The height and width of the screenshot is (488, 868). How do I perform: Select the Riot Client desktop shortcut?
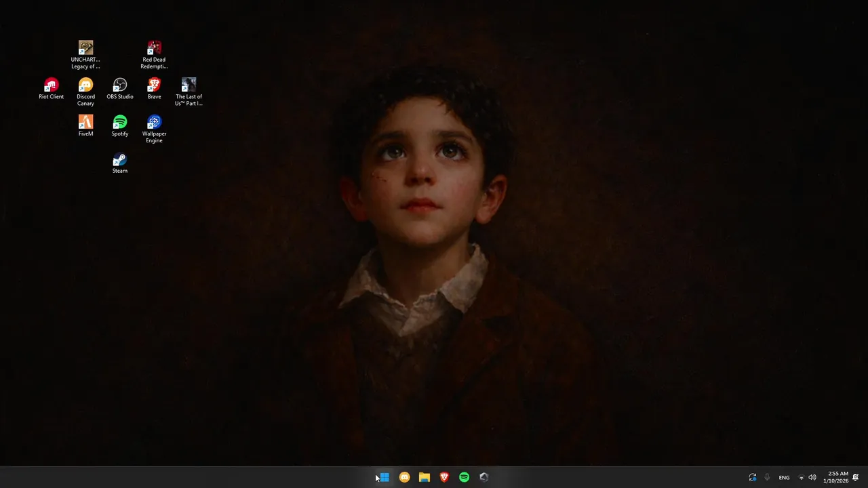(x=51, y=89)
